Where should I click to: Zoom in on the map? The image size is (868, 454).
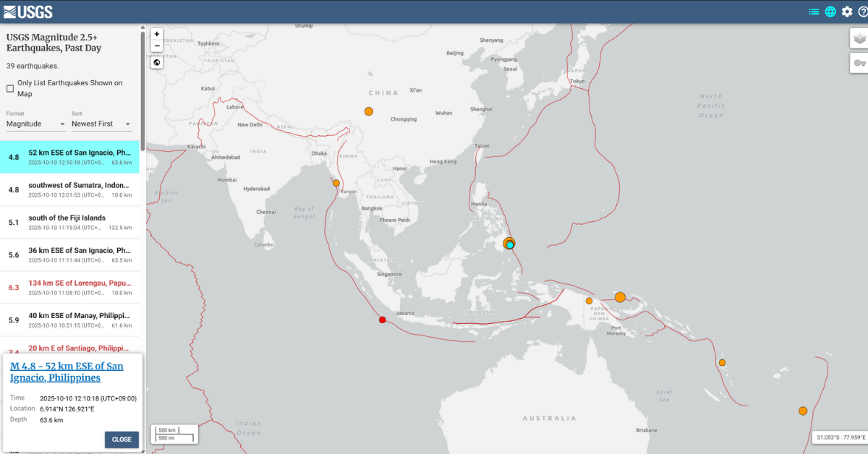pos(157,34)
